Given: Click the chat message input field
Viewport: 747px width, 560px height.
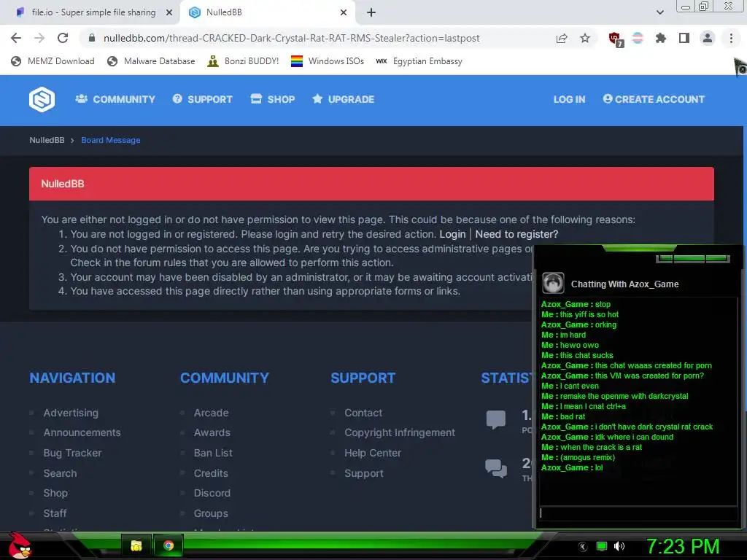Looking at the screenshot, I should (638, 513).
